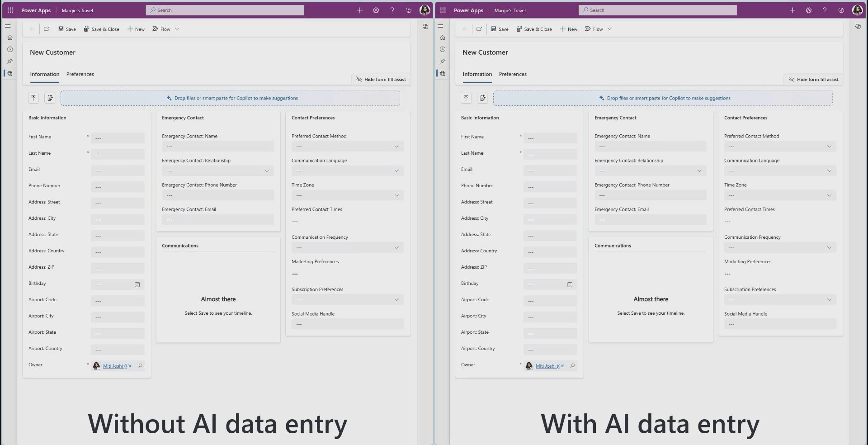Switch to the Preferences tab
The height and width of the screenshot is (445, 868).
80,74
